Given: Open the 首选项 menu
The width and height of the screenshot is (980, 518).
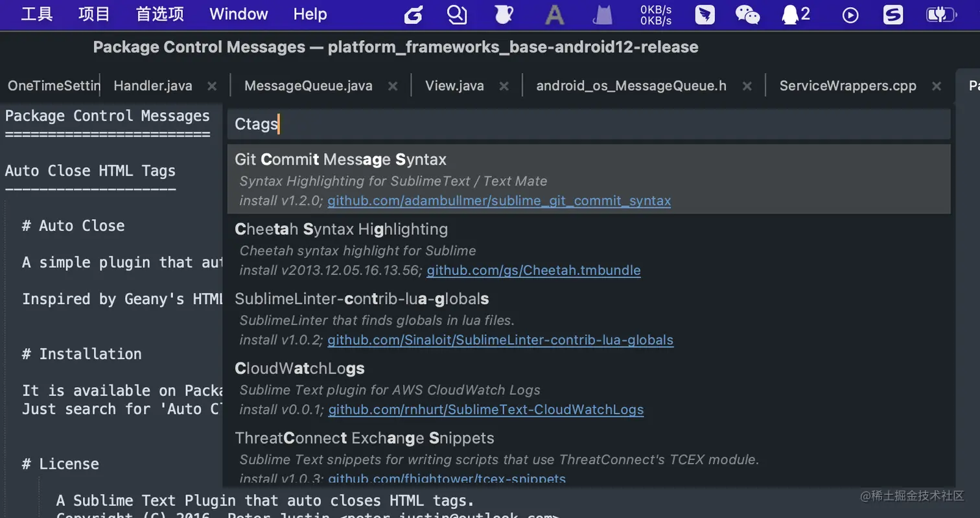Looking at the screenshot, I should (160, 14).
